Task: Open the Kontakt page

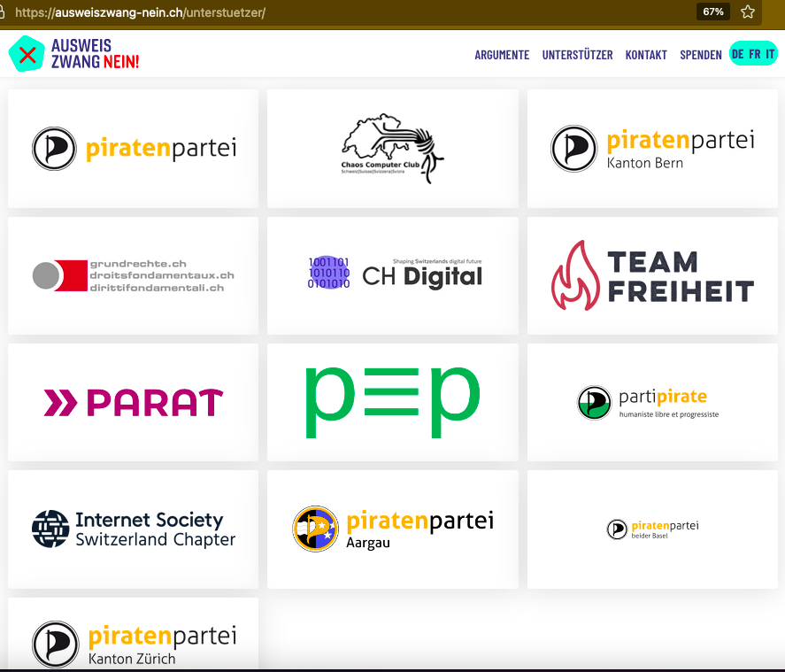Action: click(x=646, y=55)
